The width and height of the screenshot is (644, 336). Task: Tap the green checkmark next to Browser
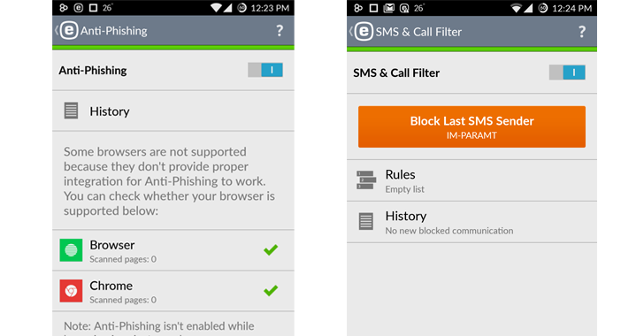(271, 249)
